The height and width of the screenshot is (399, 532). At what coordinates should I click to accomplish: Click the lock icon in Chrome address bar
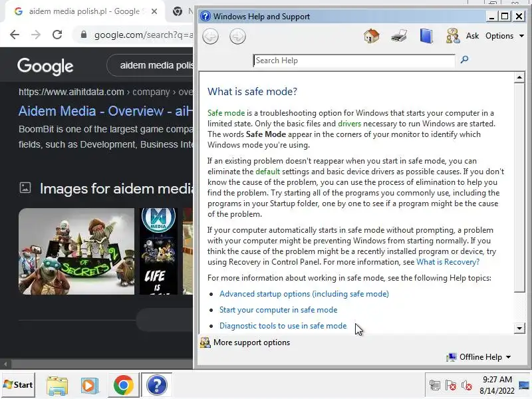point(84,35)
